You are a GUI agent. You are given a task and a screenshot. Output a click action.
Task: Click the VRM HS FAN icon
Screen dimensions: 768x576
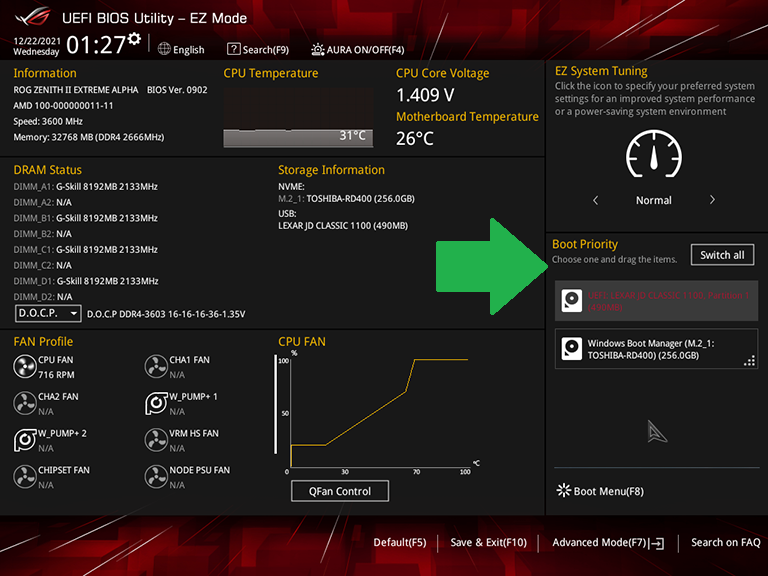[156, 440]
